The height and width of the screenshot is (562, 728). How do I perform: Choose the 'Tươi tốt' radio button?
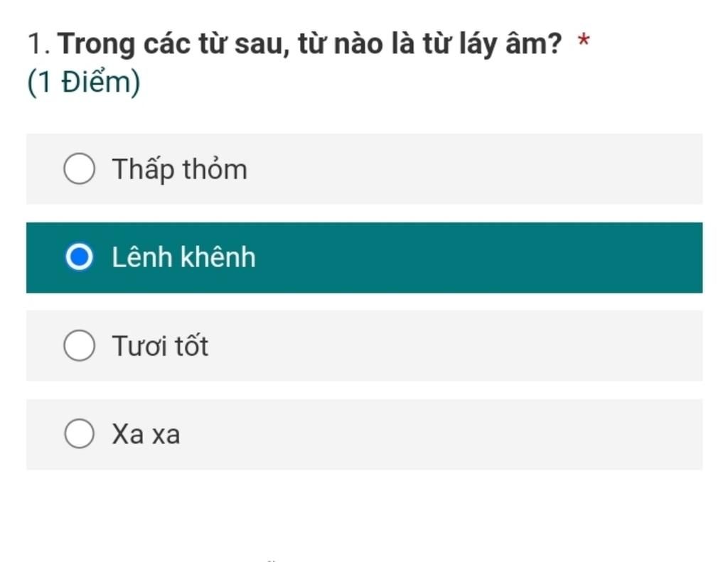[80, 345]
